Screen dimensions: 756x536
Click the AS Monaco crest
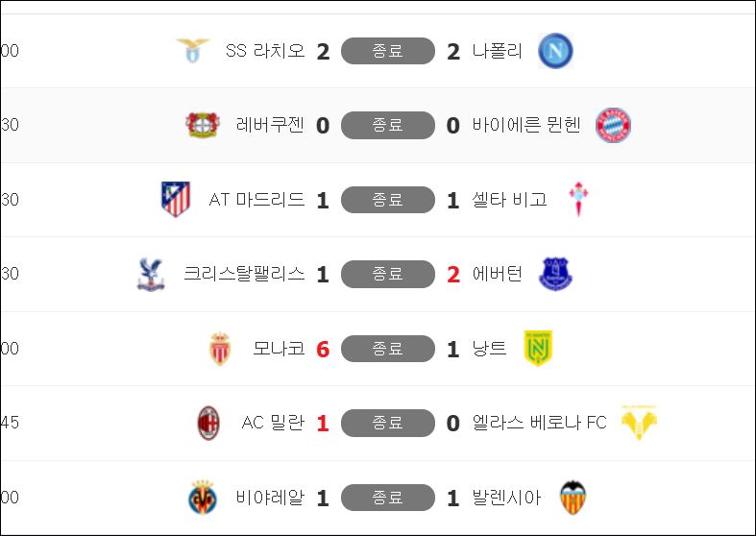click(x=220, y=349)
